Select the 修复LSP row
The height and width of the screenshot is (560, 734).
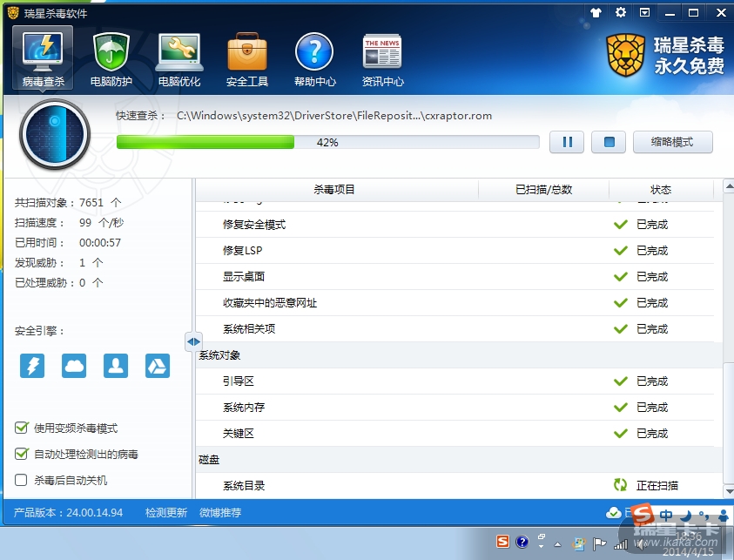coord(455,251)
